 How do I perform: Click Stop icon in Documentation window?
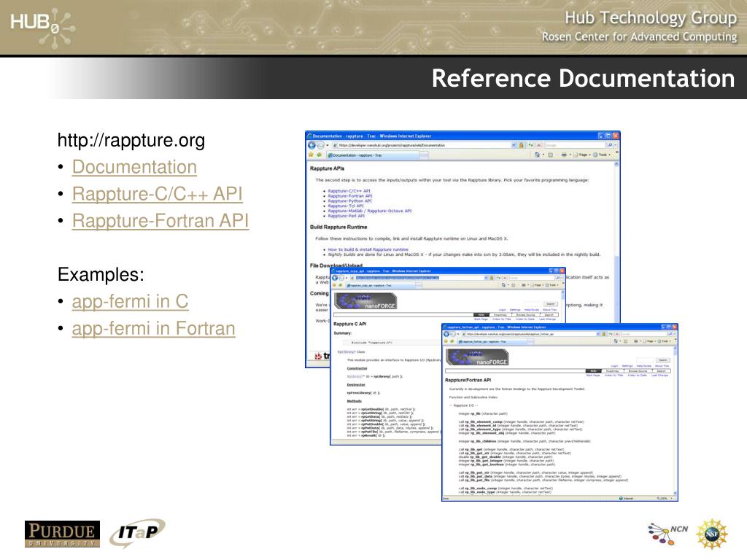point(539,145)
